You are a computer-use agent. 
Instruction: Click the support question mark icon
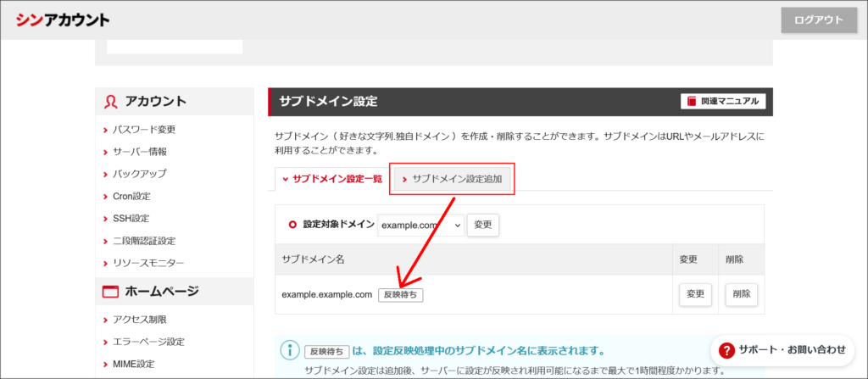(x=726, y=349)
